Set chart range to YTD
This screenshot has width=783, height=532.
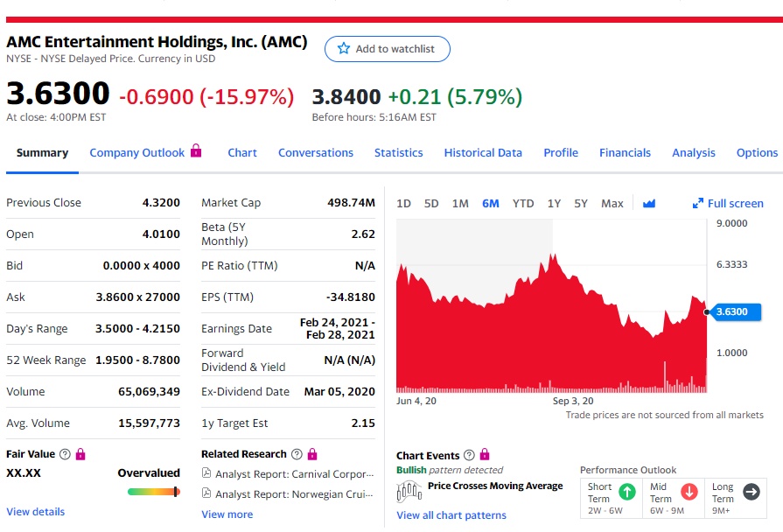(x=523, y=204)
